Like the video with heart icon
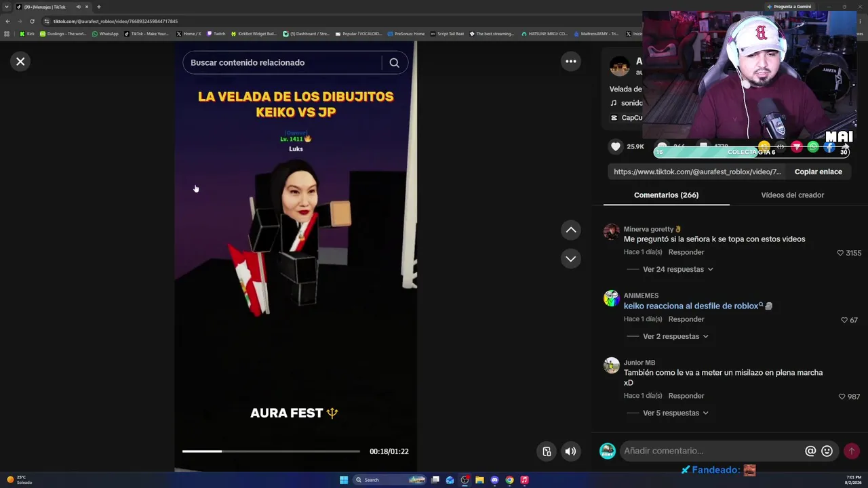The image size is (868, 488). click(616, 146)
